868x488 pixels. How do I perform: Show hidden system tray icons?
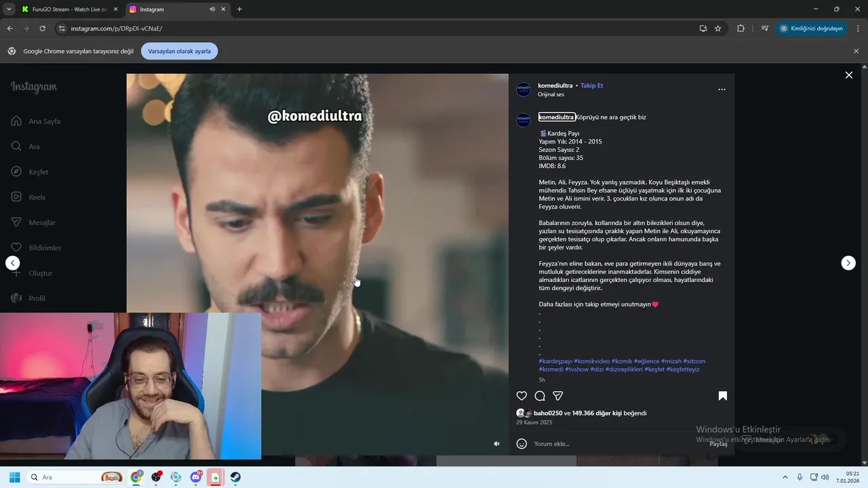[x=785, y=477]
